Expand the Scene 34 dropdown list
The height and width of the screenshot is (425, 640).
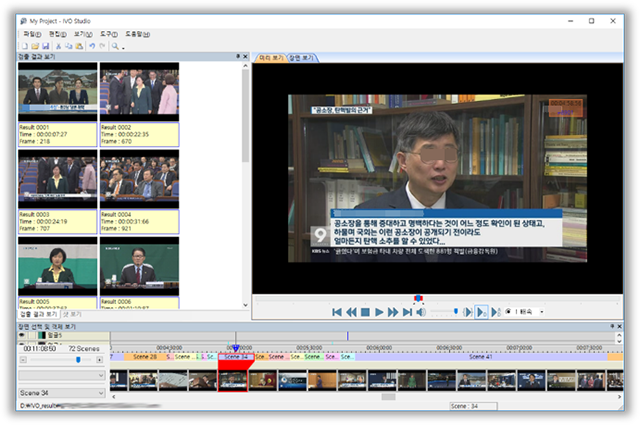100,392
